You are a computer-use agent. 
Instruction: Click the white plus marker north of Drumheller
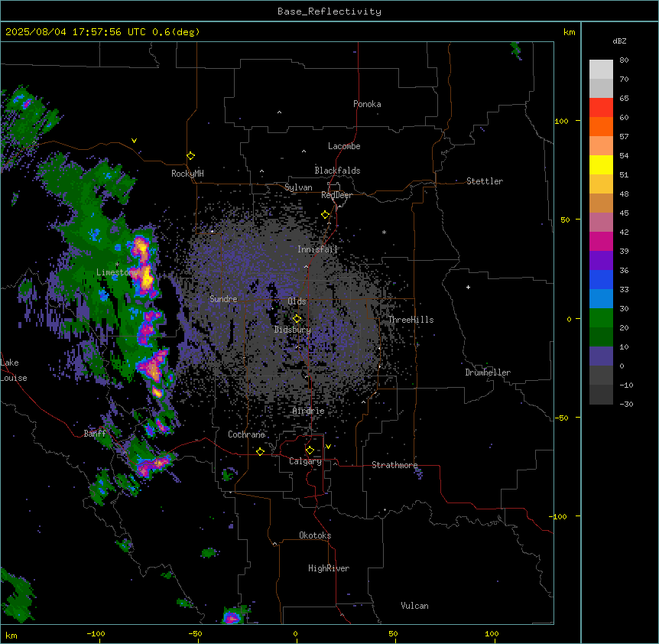tap(468, 287)
